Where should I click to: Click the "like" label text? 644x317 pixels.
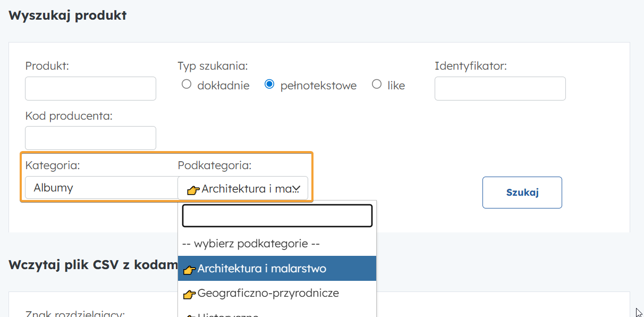click(396, 86)
